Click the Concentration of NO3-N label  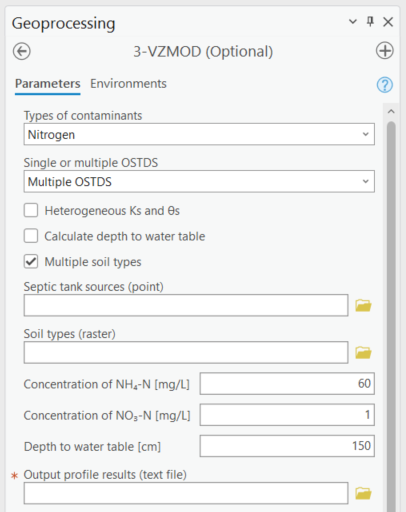(107, 416)
